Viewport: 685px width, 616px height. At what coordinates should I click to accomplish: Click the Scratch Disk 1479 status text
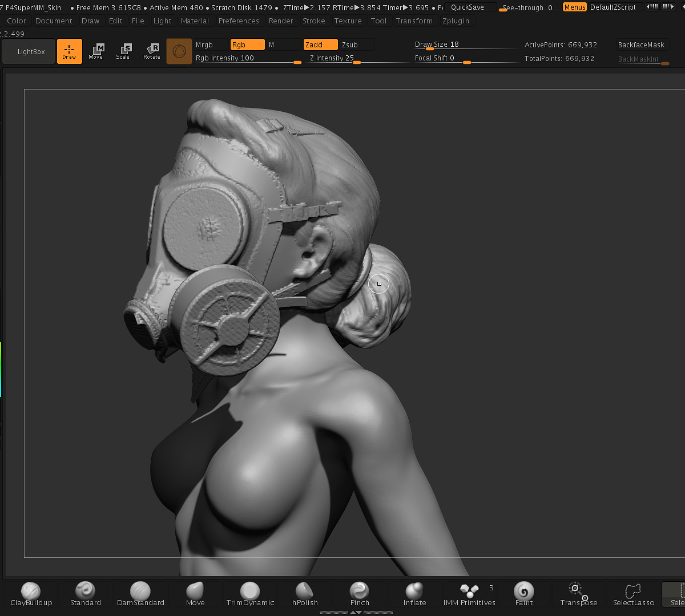coord(241,7)
